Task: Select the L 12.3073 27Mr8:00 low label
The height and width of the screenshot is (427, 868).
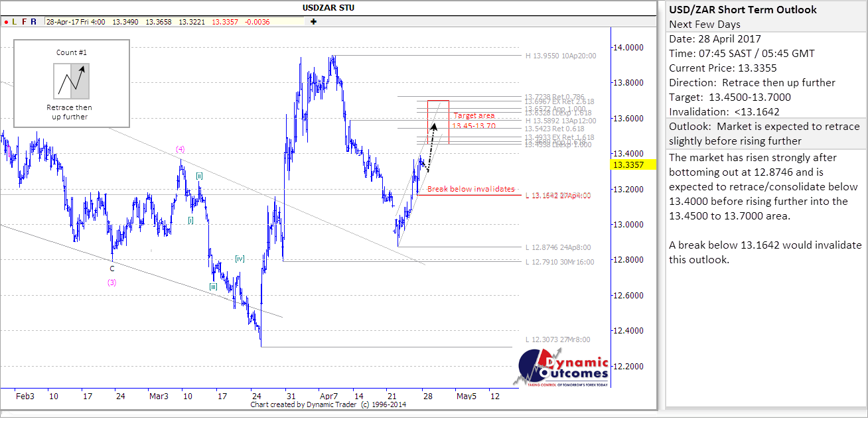Action: click(557, 339)
